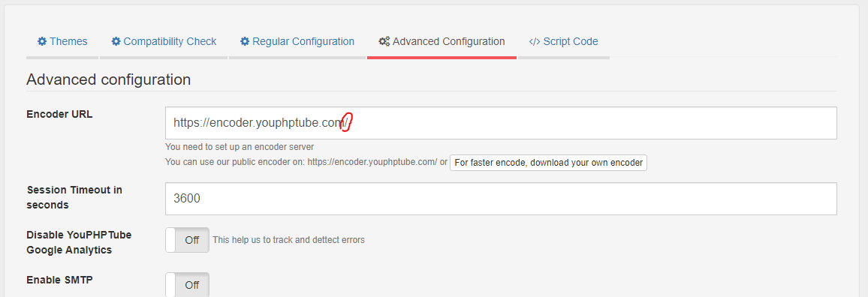Click the Encoder URL label
The width and height of the screenshot is (868, 297).
point(60,115)
